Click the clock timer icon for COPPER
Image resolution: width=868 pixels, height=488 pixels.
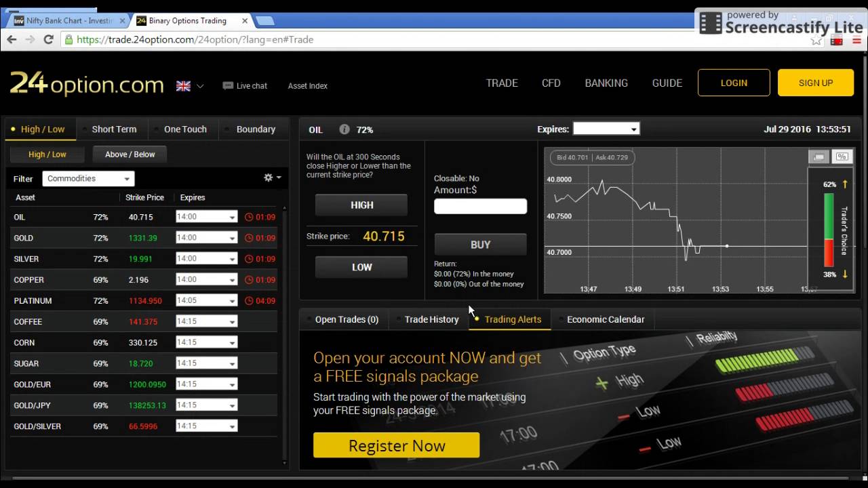(x=248, y=280)
